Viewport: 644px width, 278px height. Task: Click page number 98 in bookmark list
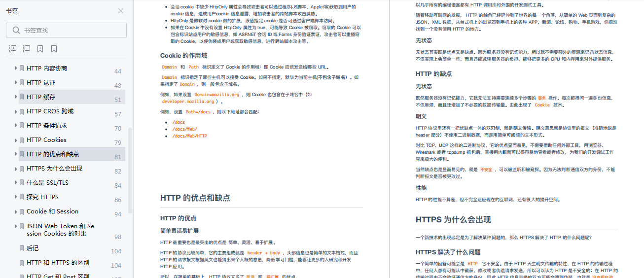(x=118, y=237)
